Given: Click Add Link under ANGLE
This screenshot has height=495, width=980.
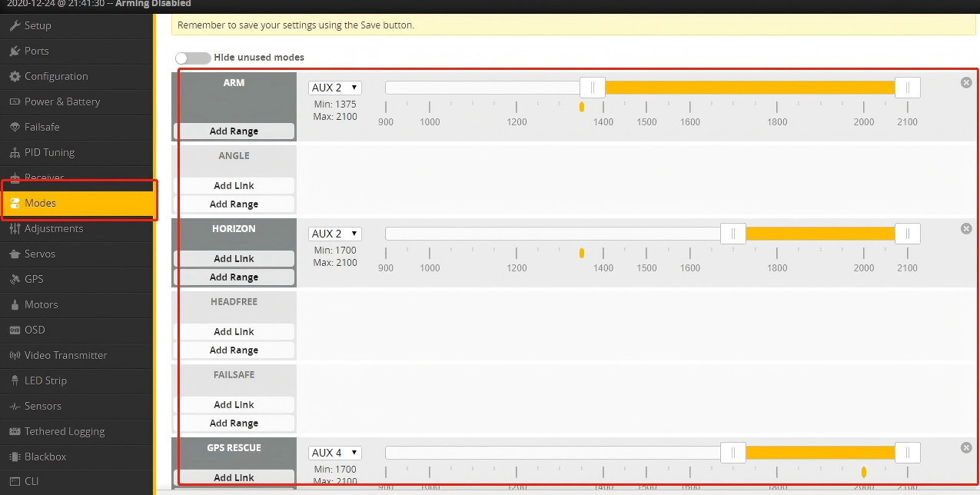Looking at the screenshot, I should 234,185.
